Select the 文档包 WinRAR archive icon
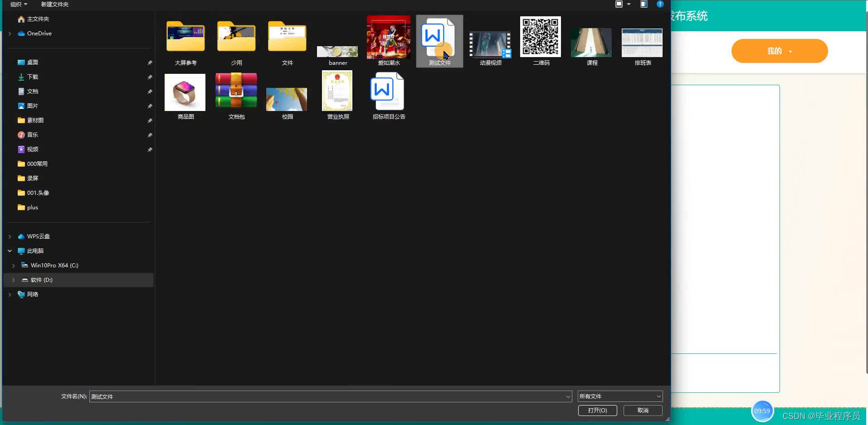 pos(236,91)
